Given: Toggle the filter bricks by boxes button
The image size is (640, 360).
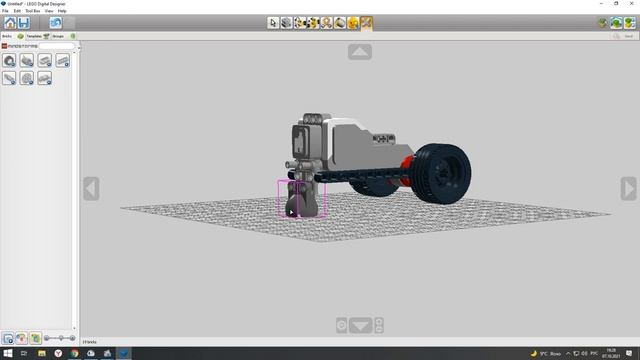Looking at the screenshot, I should pos(8,338).
